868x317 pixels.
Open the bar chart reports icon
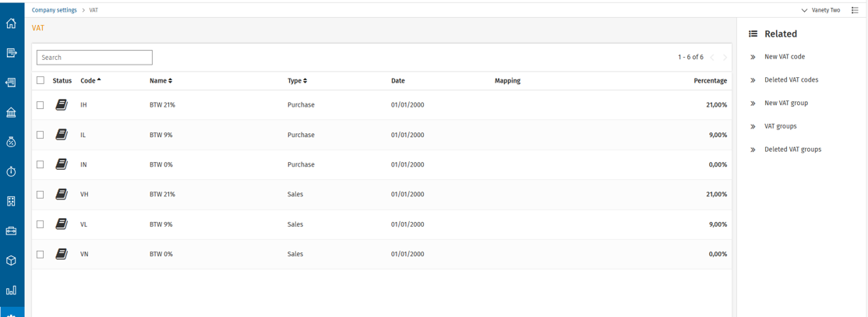pyautogui.click(x=11, y=290)
